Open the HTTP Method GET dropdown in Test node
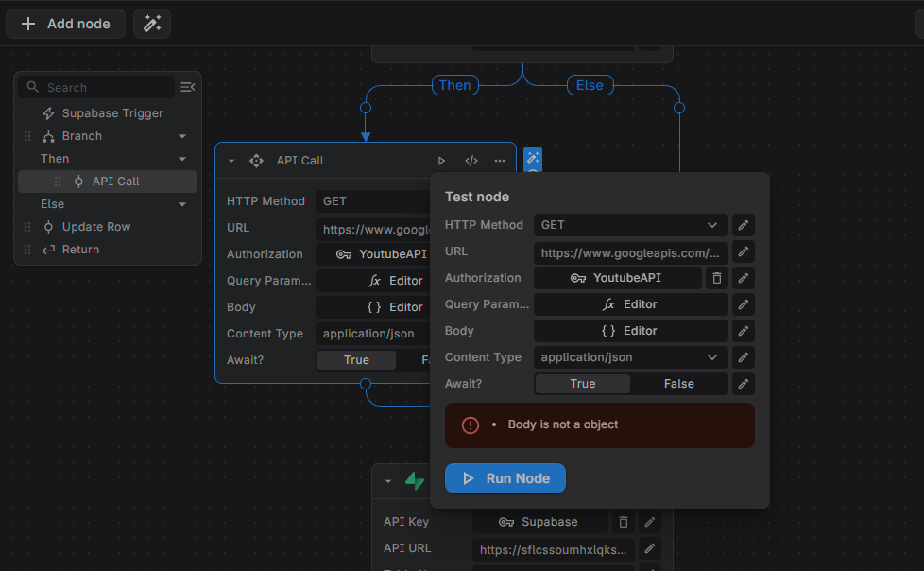The image size is (924, 571). click(630, 225)
